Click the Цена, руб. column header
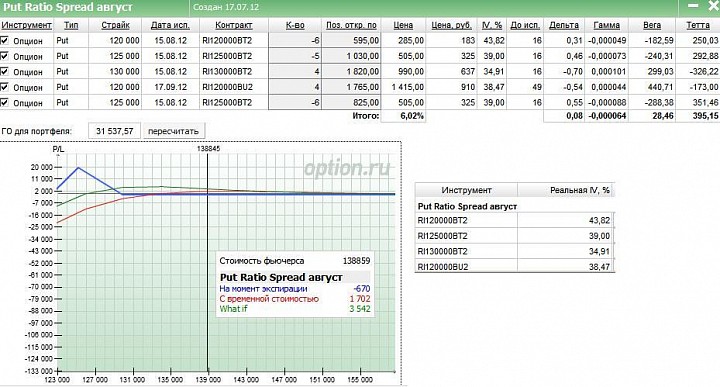 452,25
